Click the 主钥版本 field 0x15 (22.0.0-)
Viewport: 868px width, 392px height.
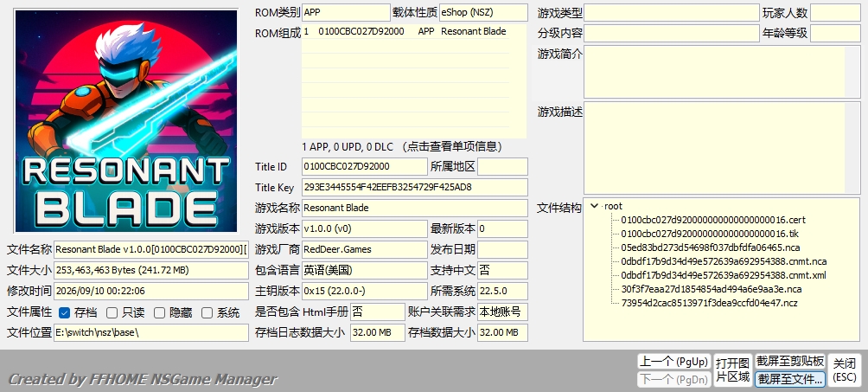(x=365, y=291)
